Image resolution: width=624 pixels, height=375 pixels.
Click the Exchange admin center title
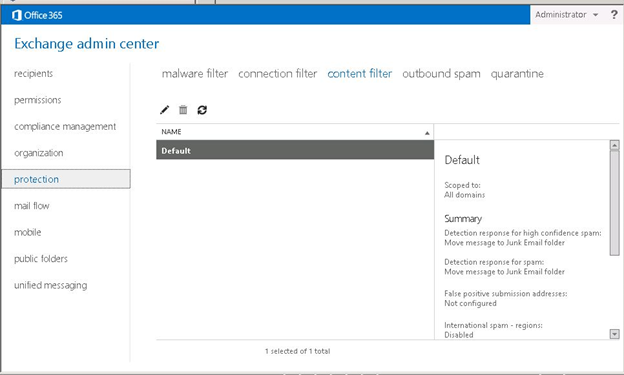[87, 44]
